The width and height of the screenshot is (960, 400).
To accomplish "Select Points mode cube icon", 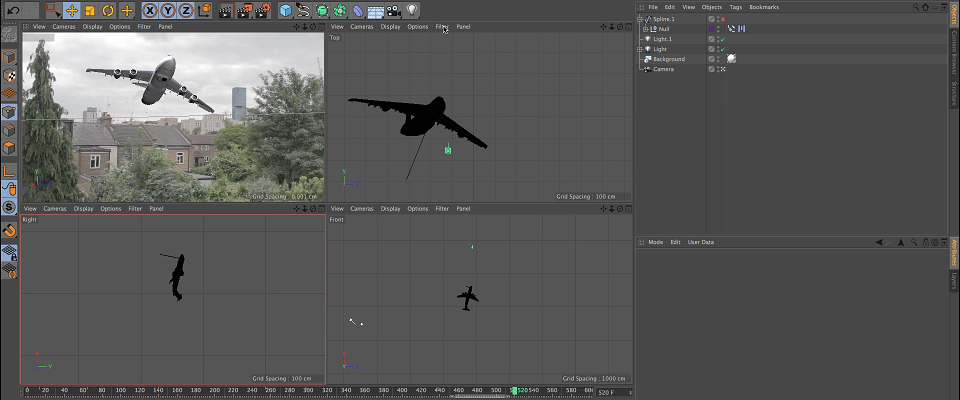I will click(x=9, y=111).
